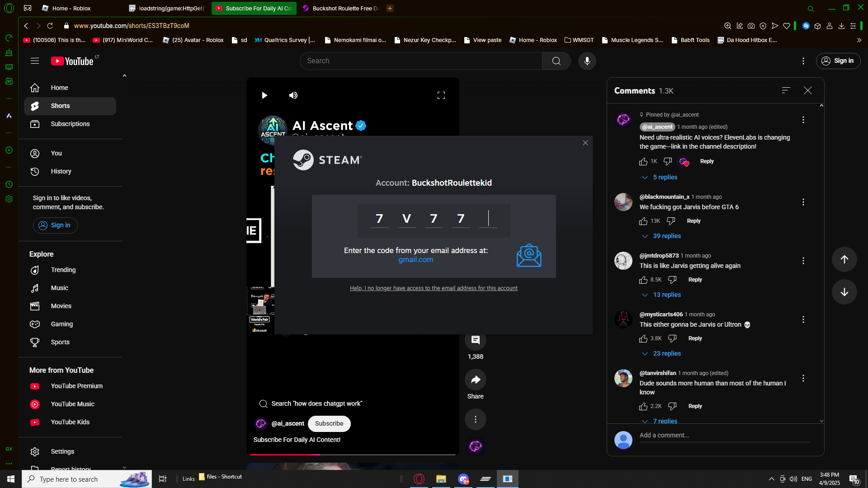Open a new browser tab
The image size is (868, 488).
coord(390,8)
